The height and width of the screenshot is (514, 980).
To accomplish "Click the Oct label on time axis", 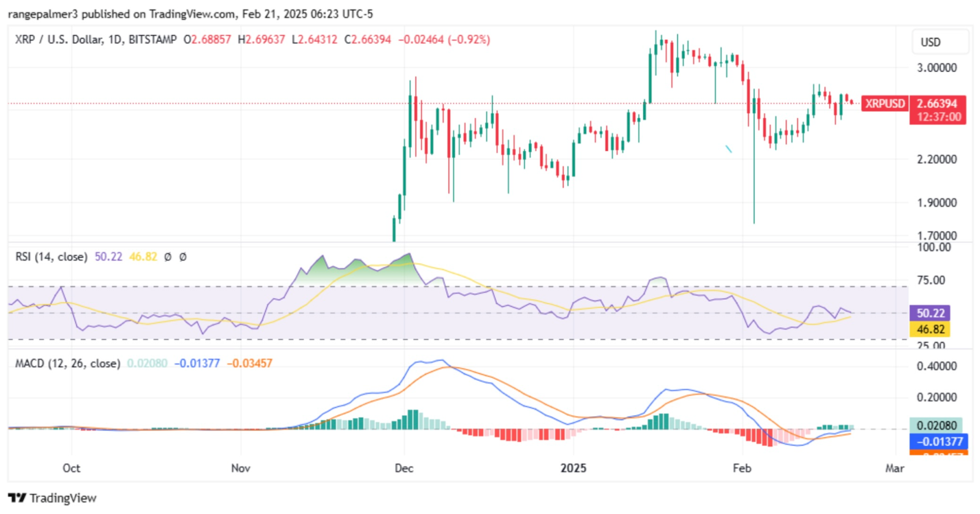I will coord(71,468).
